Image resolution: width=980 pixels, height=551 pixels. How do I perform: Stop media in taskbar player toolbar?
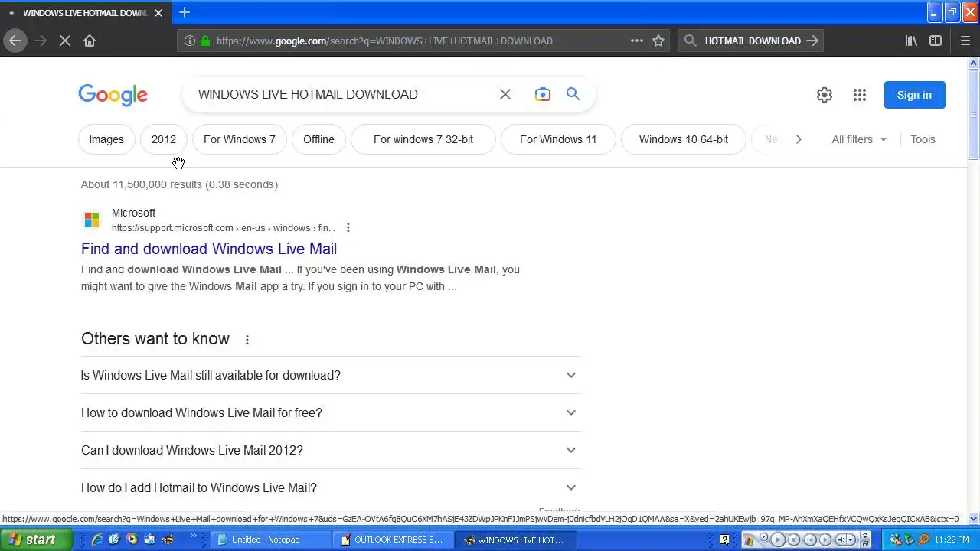coord(794,540)
